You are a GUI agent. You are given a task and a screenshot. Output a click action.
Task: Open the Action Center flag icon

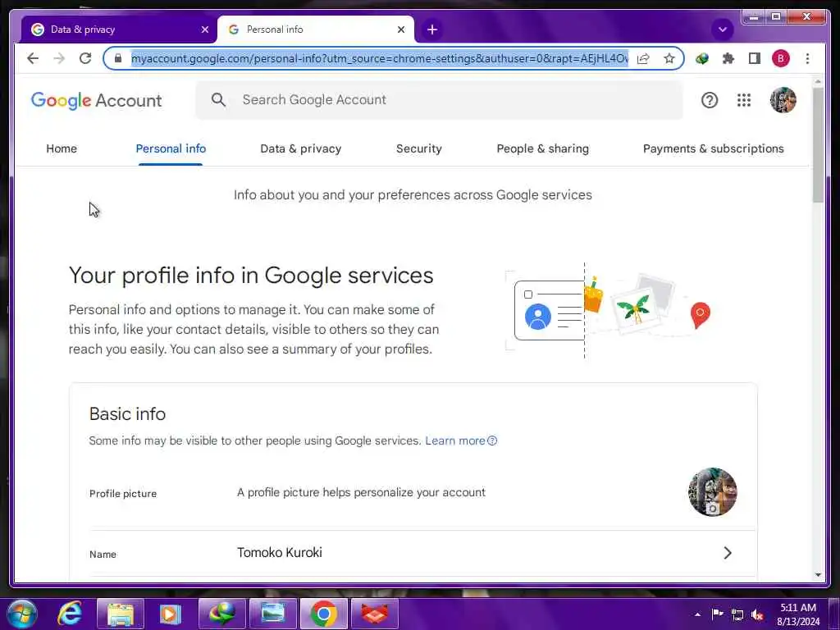pyautogui.click(x=717, y=614)
